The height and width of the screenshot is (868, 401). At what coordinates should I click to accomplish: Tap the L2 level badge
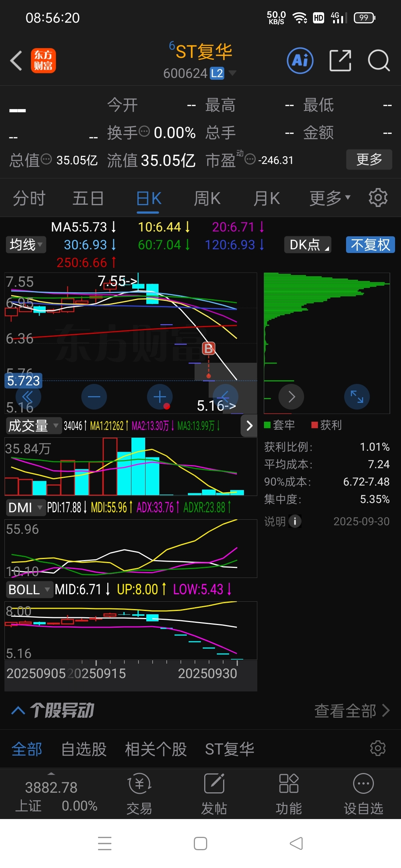(x=217, y=73)
